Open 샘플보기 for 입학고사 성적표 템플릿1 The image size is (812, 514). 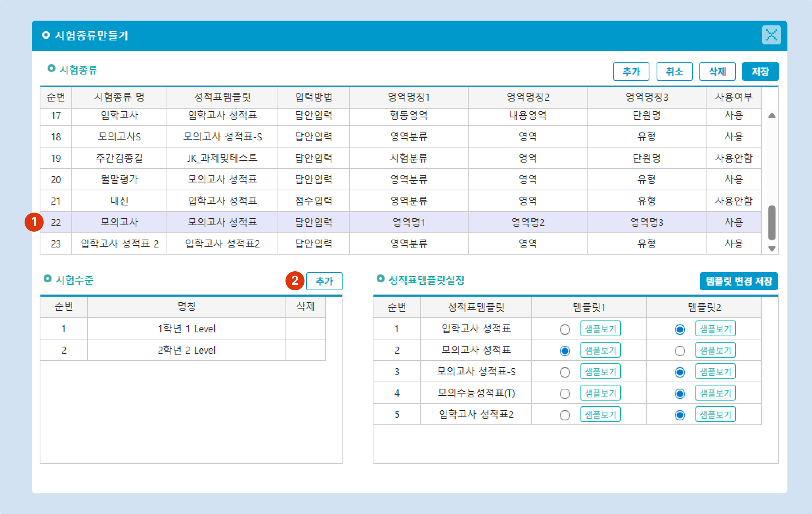point(600,329)
